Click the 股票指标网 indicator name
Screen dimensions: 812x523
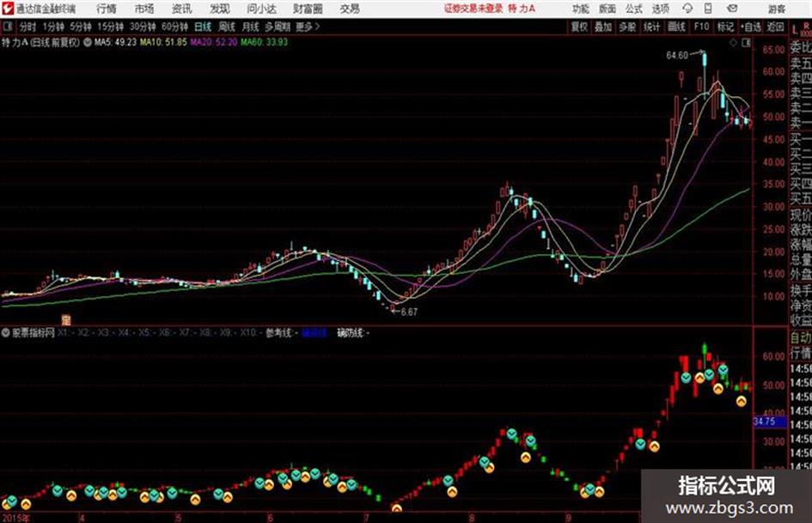click(x=34, y=332)
